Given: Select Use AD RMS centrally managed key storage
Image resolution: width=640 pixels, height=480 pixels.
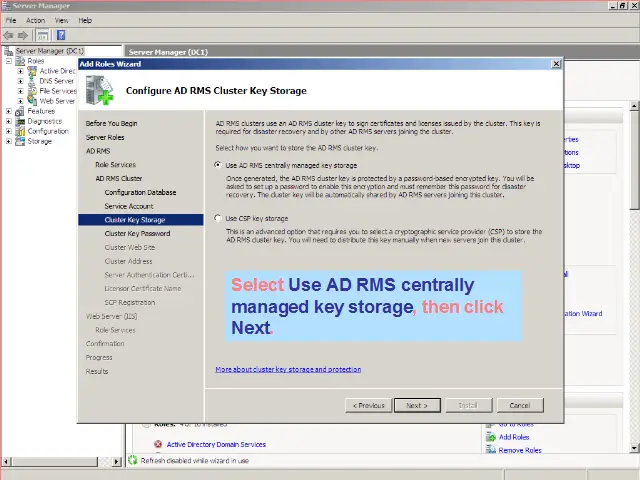Looking at the screenshot, I should 218,165.
